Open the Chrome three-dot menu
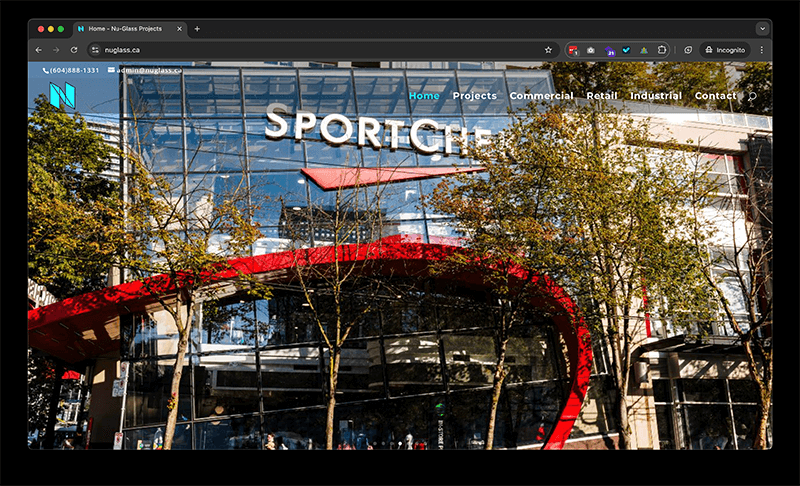Viewport: 800px width, 486px height. click(761, 49)
